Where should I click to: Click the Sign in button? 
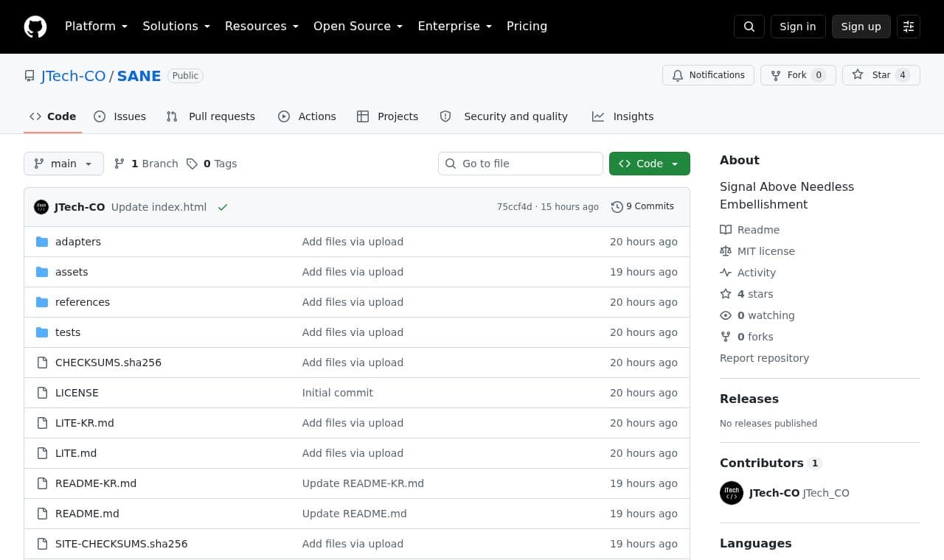(x=798, y=27)
